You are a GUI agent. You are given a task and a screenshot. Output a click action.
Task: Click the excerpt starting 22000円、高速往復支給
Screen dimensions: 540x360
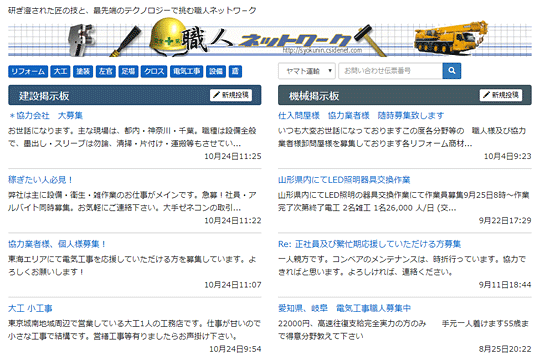(403, 330)
